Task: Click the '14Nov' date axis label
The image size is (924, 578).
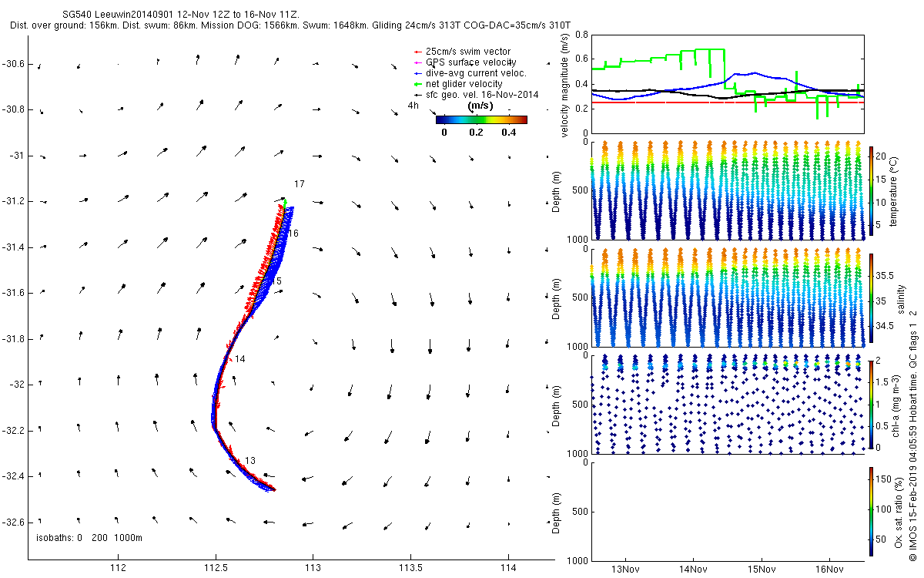Action: (x=693, y=570)
